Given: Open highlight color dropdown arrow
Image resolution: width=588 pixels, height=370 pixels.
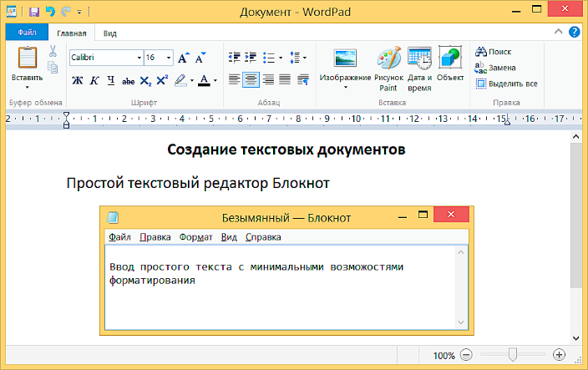Looking at the screenshot, I should pyautogui.click(x=192, y=80).
